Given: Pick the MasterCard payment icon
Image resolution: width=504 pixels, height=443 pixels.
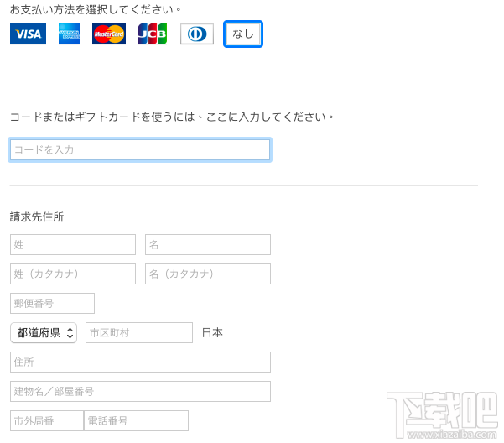Looking at the screenshot, I should coord(109,34).
